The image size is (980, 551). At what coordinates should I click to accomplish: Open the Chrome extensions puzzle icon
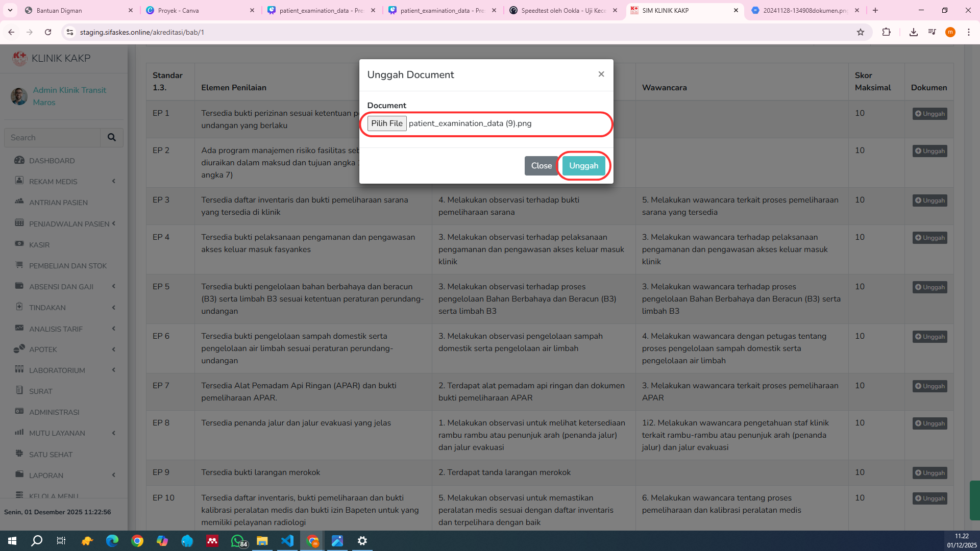[x=886, y=32]
